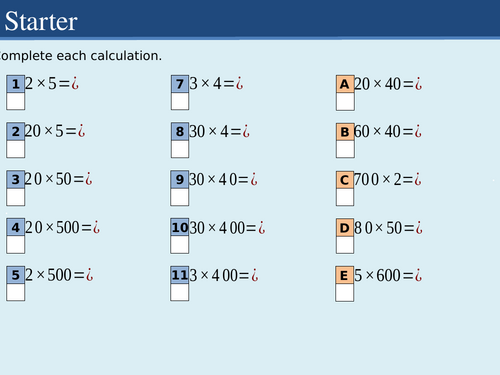Viewport: 500px width, 375px height.
Task: Click the orange A label
Action: pyautogui.click(x=345, y=84)
